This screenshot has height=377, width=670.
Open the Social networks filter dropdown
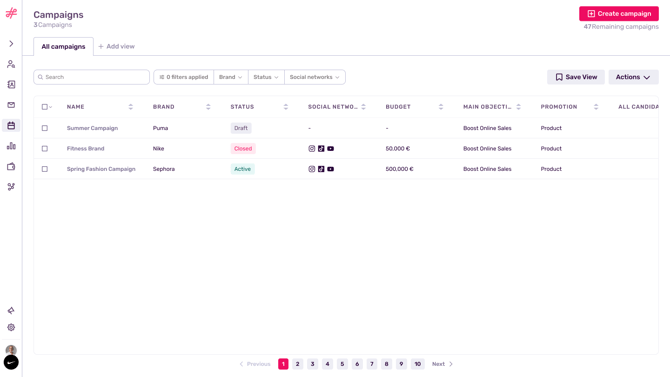coord(314,77)
